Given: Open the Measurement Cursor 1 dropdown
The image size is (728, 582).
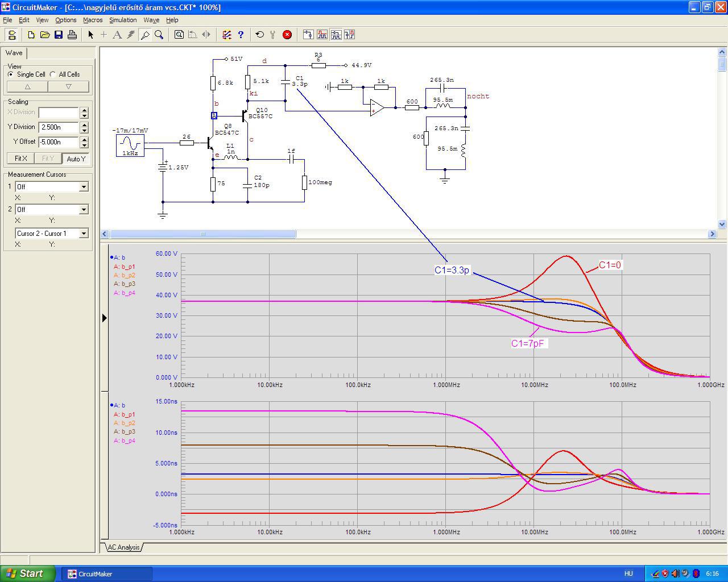Looking at the screenshot, I should [84, 187].
